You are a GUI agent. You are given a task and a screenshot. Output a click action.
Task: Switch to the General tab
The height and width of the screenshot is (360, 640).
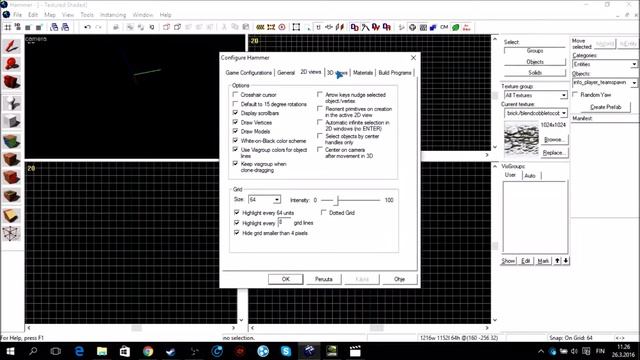[x=286, y=73]
